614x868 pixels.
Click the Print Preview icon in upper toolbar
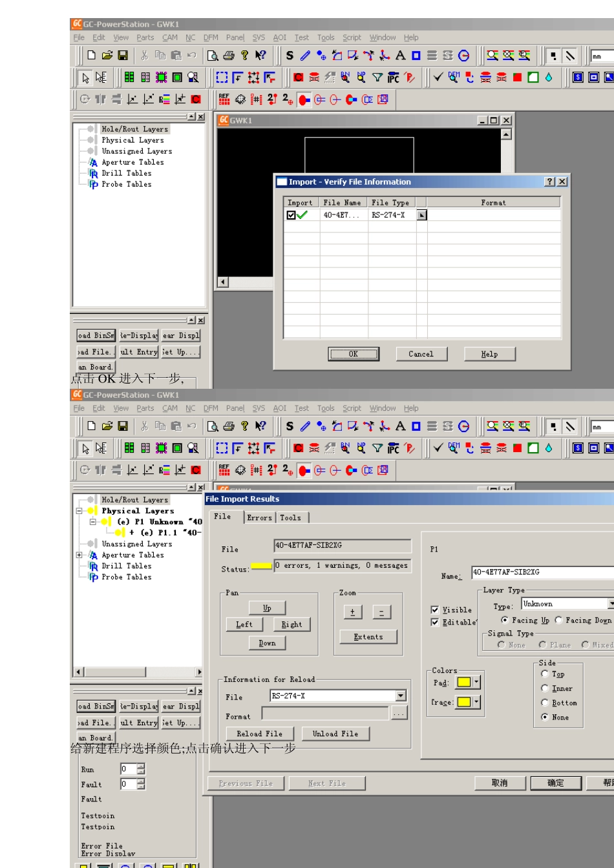(213, 56)
